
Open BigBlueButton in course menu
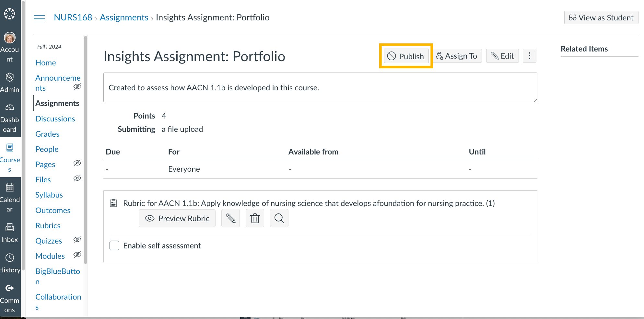(x=58, y=276)
